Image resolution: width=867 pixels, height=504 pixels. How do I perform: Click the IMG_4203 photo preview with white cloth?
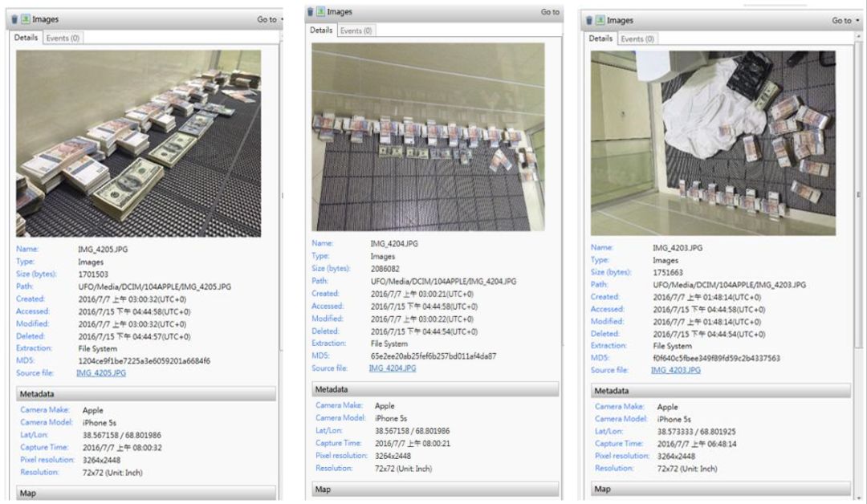point(713,143)
